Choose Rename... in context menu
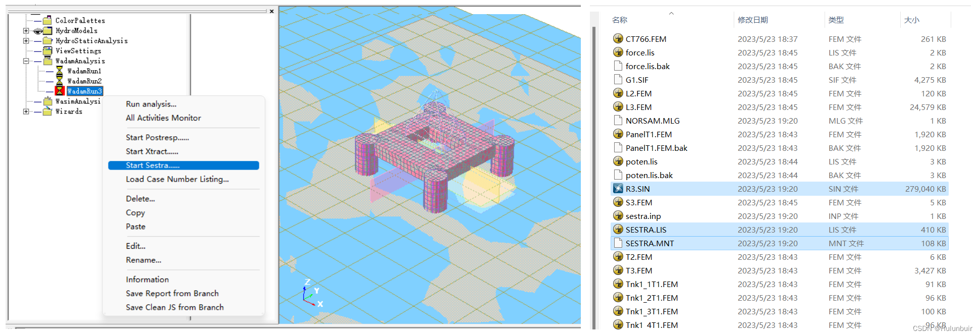This screenshot has height=336, width=980. click(184, 260)
